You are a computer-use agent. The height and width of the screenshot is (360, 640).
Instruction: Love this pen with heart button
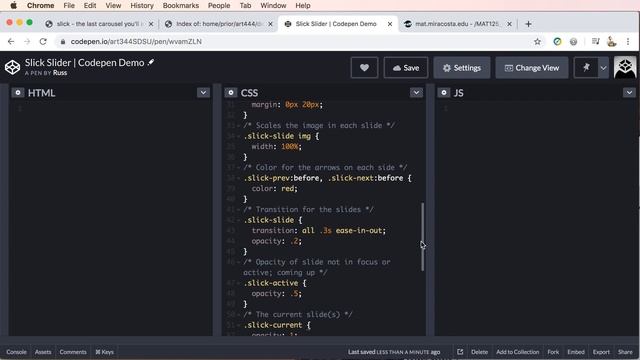point(364,68)
